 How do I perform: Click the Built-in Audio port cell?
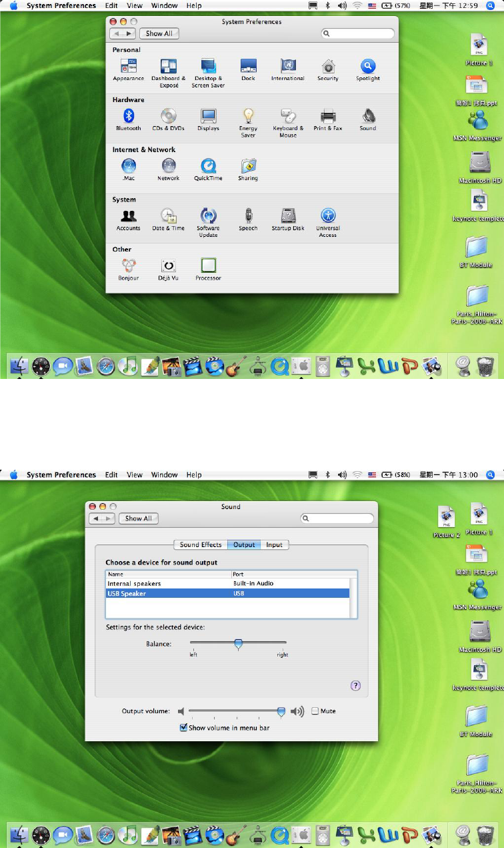tap(253, 583)
